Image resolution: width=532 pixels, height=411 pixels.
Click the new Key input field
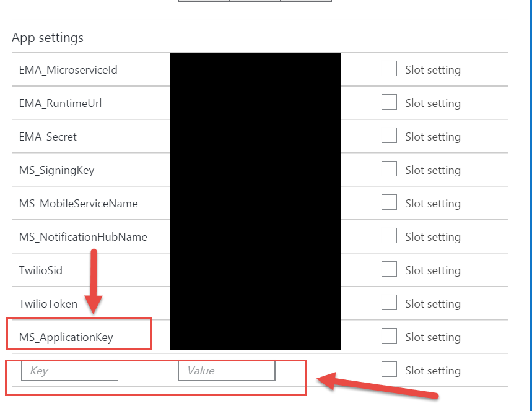tap(69, 371)
